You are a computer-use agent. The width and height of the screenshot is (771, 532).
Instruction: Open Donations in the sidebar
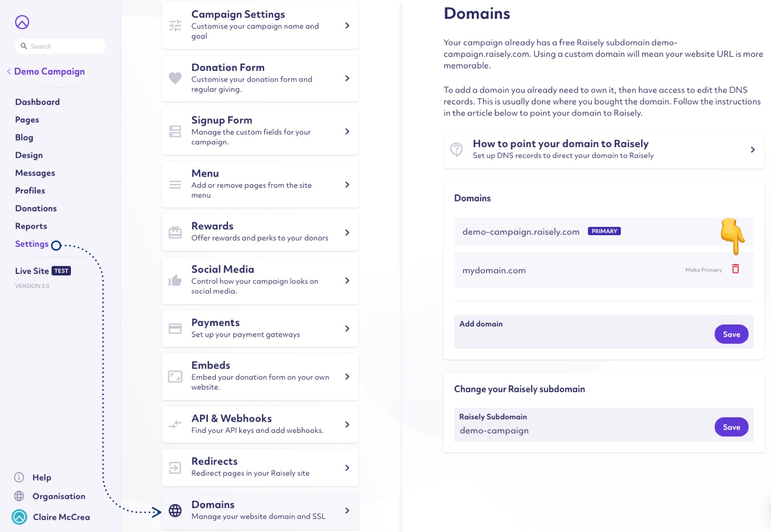[36, 208]
